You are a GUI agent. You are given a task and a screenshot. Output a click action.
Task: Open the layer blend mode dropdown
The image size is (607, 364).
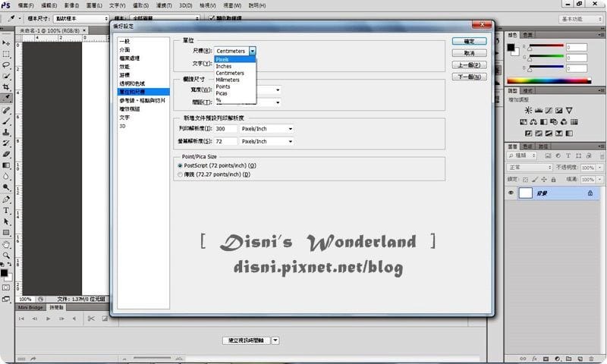[530, 168]
